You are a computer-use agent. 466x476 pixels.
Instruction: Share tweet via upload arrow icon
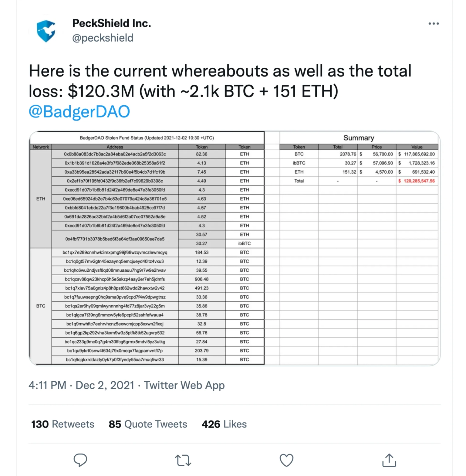(389, 460)
